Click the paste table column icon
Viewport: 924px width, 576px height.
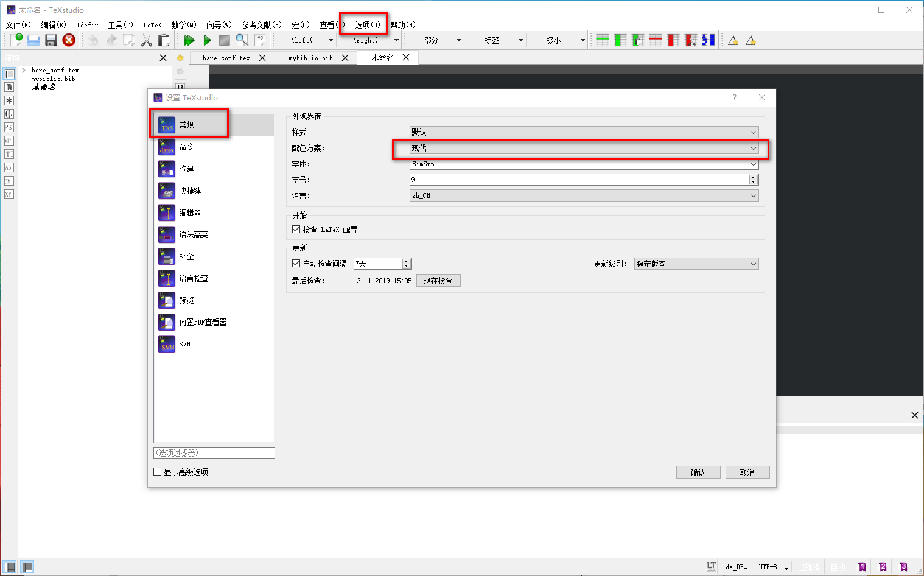coord(638,40)
